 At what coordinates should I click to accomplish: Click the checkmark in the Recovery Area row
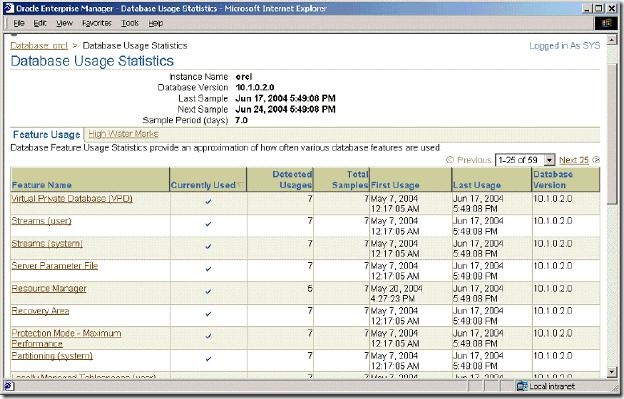[x=208, y=314]
